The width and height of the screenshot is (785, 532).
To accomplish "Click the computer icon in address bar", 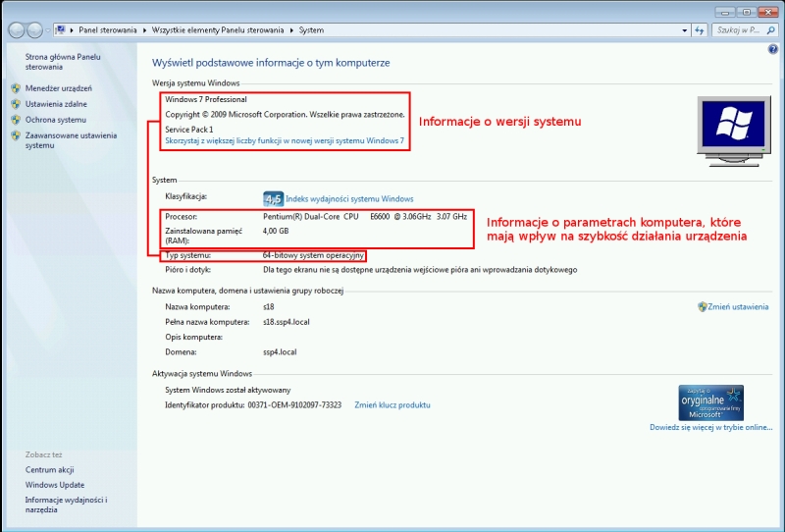I will click(60, 30).
